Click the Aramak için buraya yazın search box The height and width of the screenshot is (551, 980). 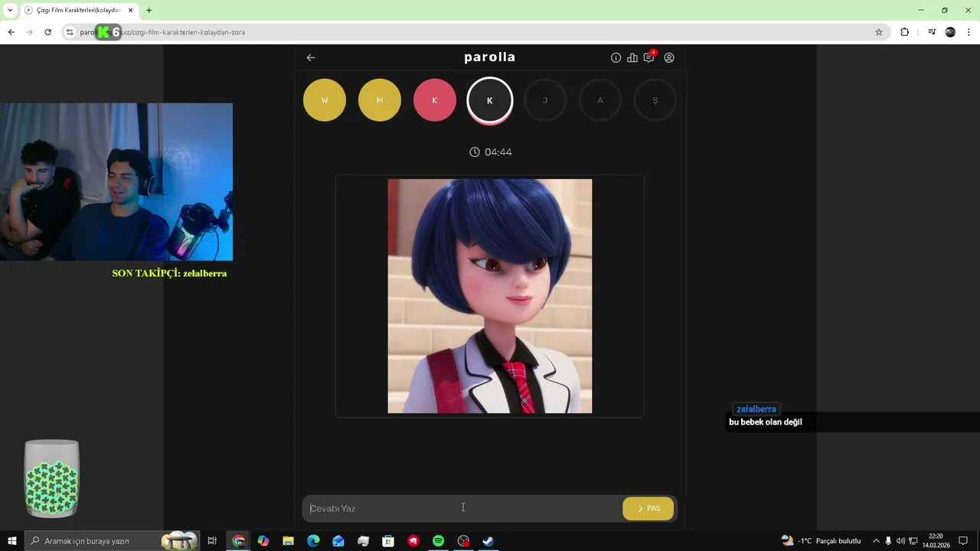pos(113,541)
